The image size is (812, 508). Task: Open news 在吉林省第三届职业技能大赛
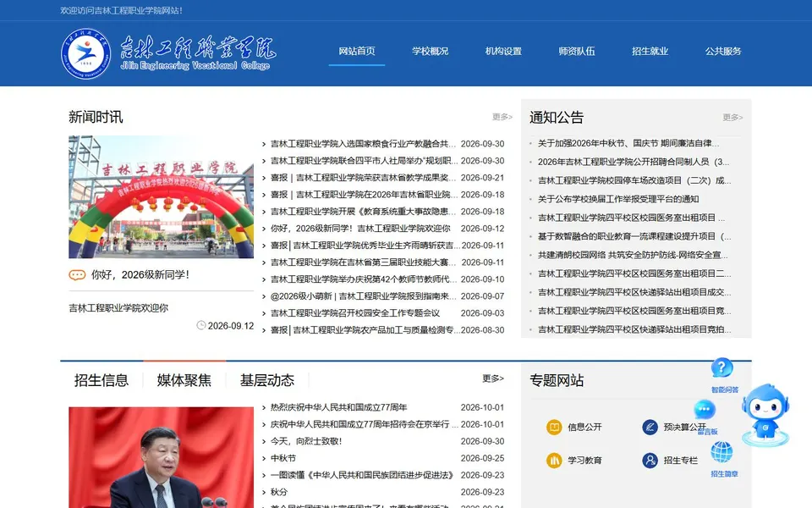pos(363,262)
